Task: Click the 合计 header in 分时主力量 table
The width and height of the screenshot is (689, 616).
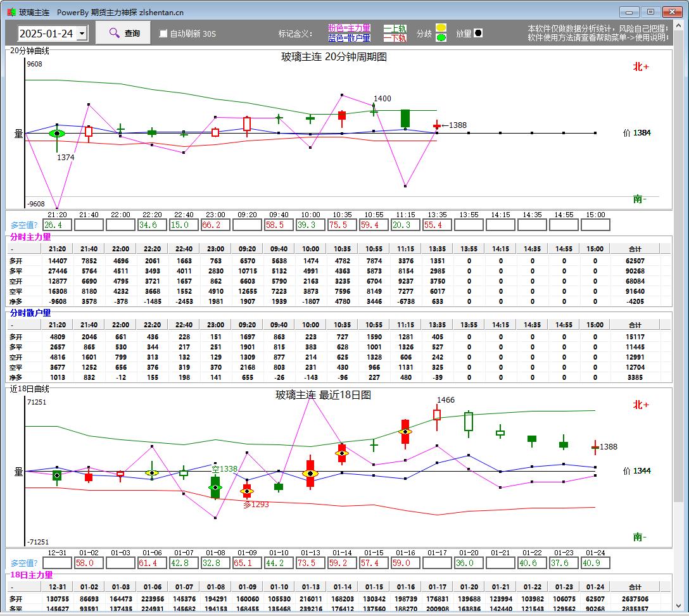Action: pyautogui.click(x=635, y=249)
